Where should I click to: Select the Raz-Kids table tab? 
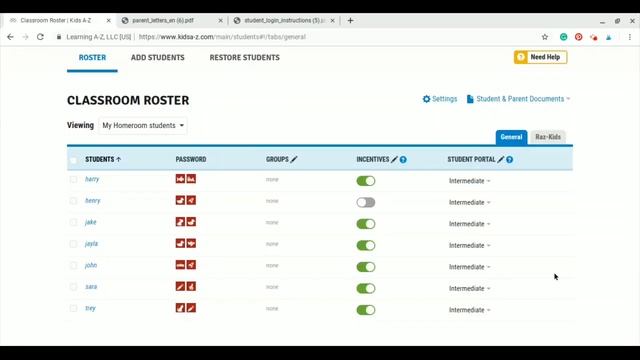[548, 137]
